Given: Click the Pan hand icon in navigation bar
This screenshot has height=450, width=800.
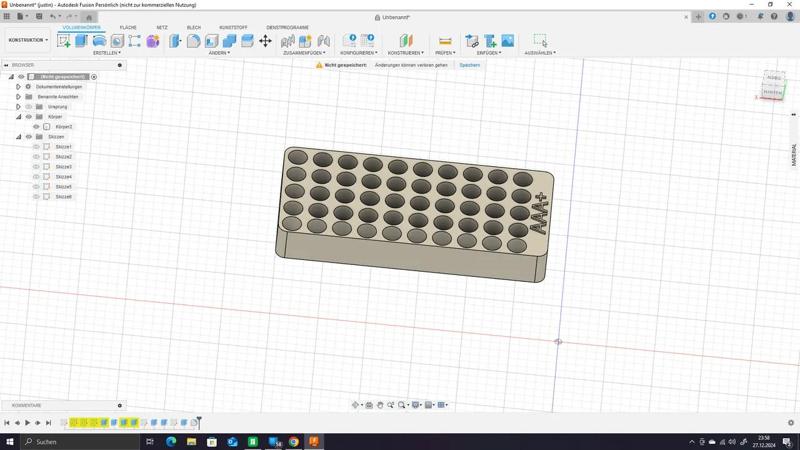Looking at the screenshot, I should (x=380, y=405).
